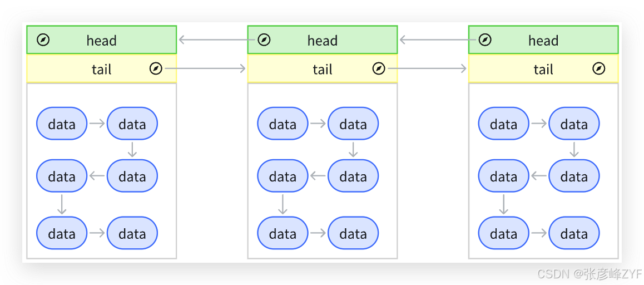Click the bottom-left data node in the right container

pos(503,233)
